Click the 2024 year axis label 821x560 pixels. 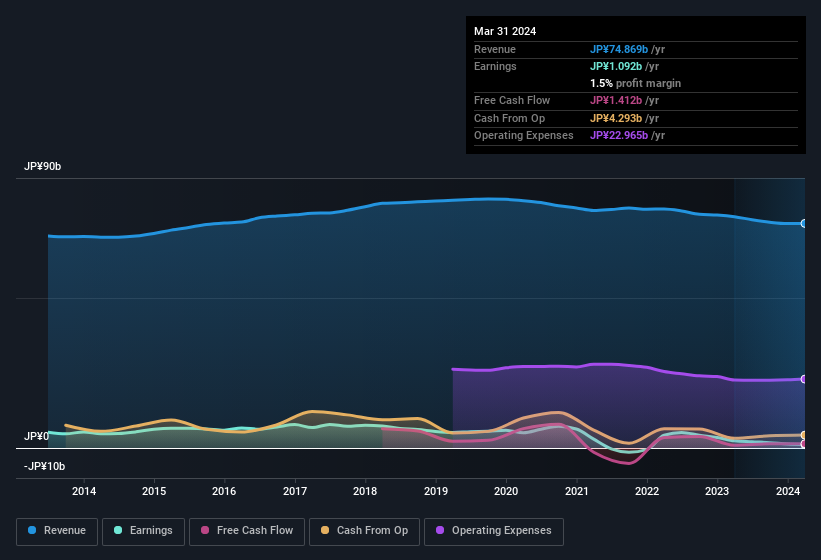[787, 491]
